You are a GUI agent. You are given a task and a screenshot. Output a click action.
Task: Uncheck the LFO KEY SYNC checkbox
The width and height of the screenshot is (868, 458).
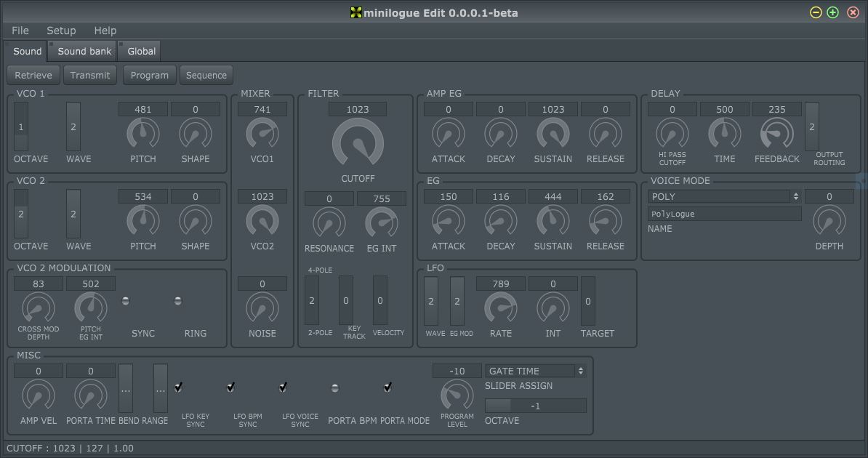point(178,387)
